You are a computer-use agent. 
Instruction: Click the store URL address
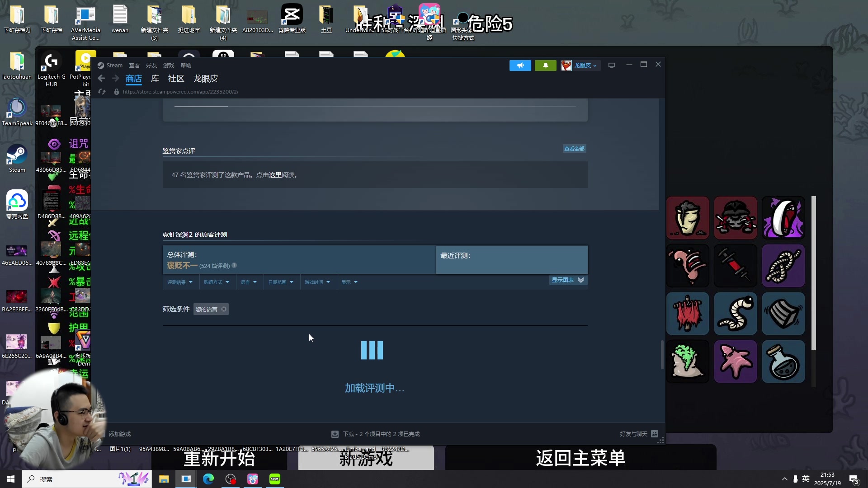tap(180, 92)
